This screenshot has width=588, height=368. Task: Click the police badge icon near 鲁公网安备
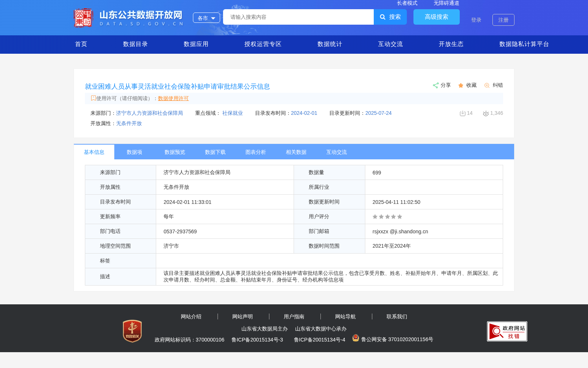(356, 338)
